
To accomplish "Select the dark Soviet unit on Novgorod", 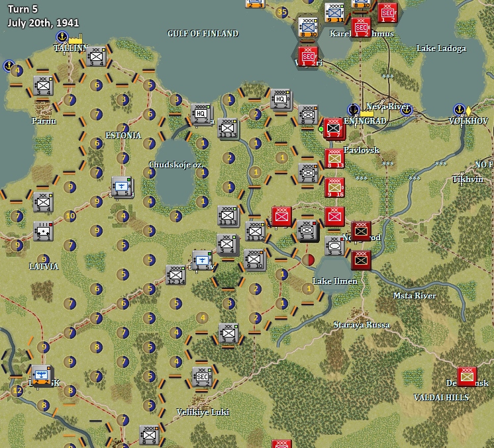I will (x=361, y=231).
